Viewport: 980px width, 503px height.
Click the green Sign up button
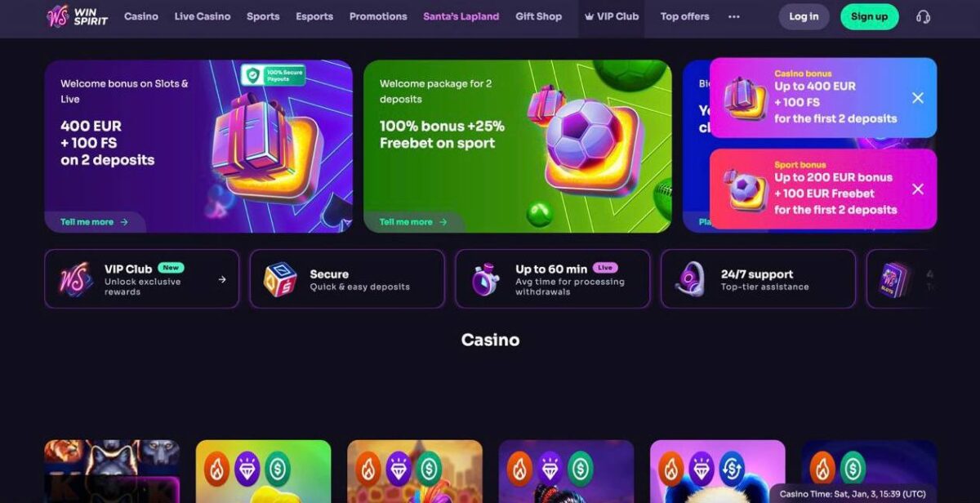click(869, 16)
